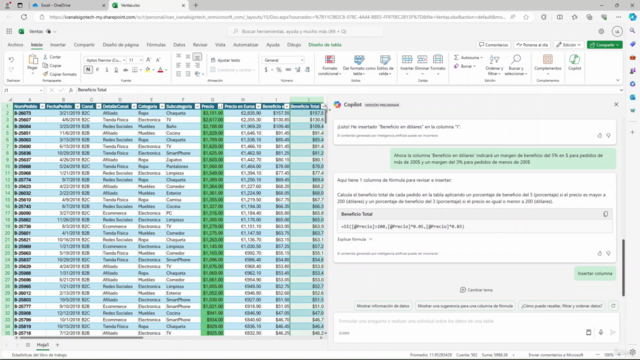Open the General number format dropdown
The width and height of the screenshot is (640, 360).
(283, 60)
